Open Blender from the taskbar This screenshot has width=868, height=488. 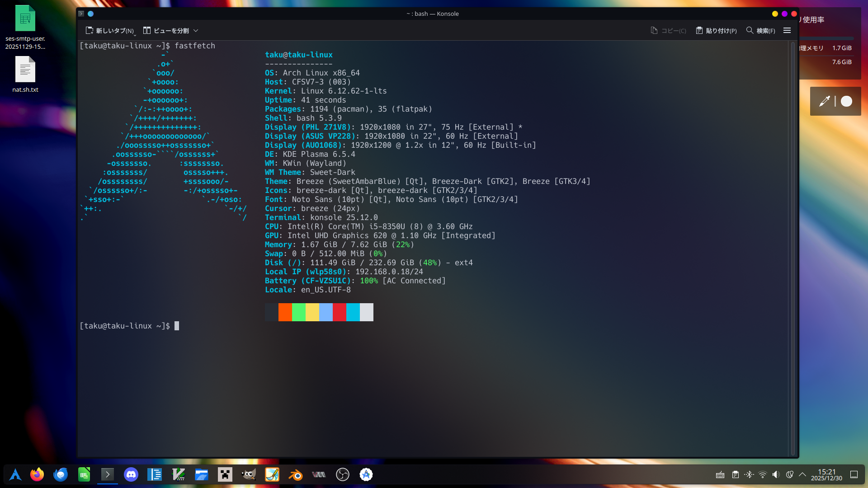click(x=296, y=474)
